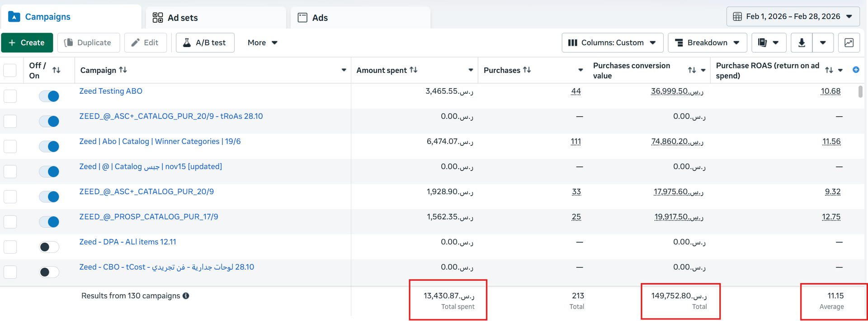Click the Duplicate button

click(89, 43)
